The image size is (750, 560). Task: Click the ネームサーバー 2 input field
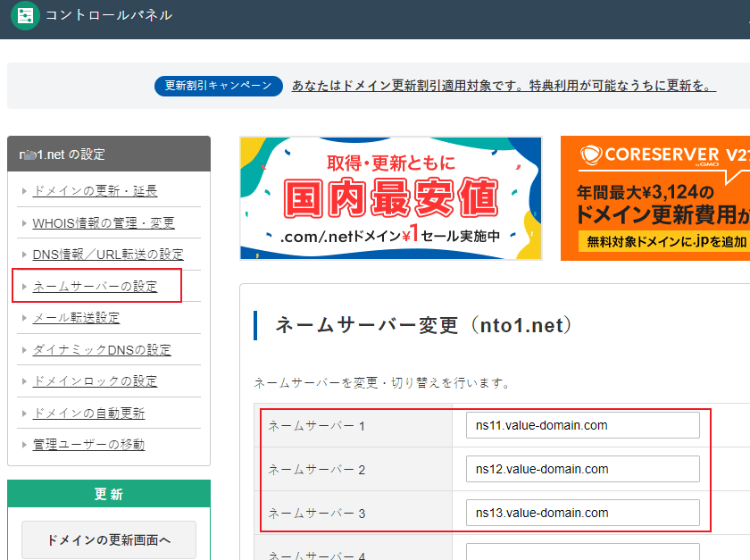[x=582, y=469]
